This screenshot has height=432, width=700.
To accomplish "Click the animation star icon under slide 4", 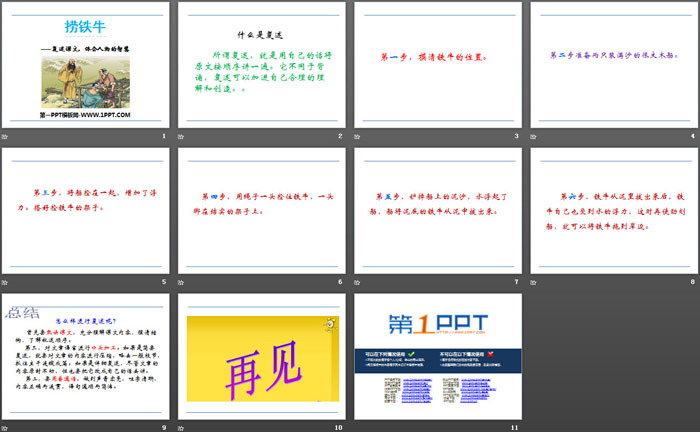I will click(533, 136).
